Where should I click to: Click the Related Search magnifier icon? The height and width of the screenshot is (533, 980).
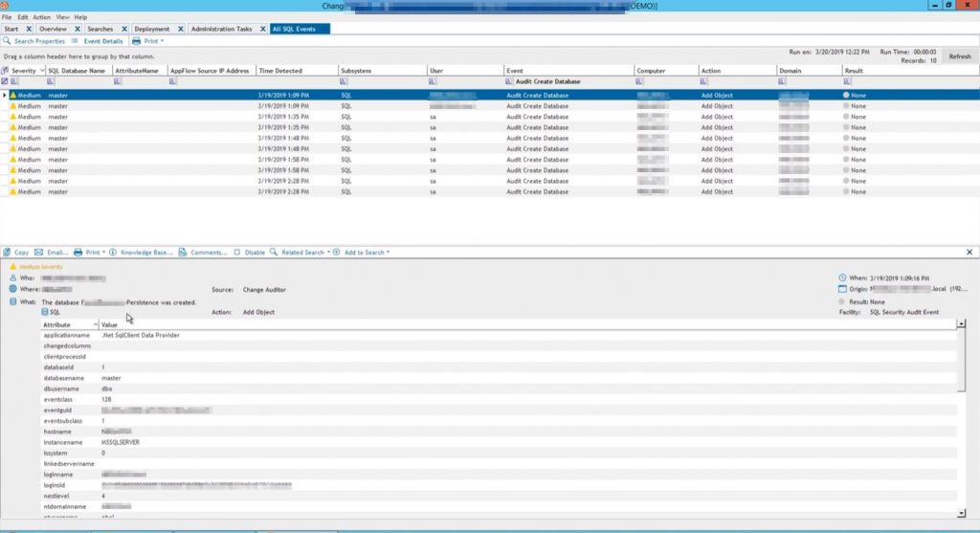coord(274,253)
